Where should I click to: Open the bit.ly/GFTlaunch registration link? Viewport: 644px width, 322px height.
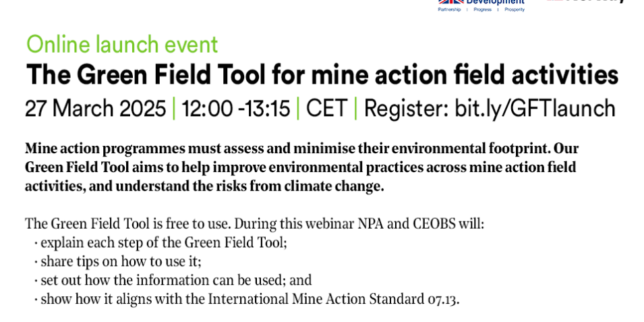tap(535, 109)
